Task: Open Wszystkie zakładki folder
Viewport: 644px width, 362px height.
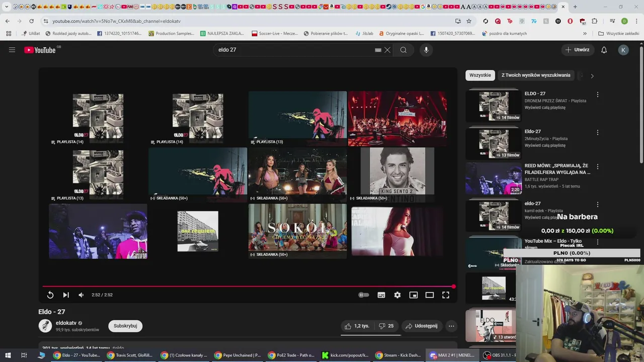Action: (x=619, y=34)
